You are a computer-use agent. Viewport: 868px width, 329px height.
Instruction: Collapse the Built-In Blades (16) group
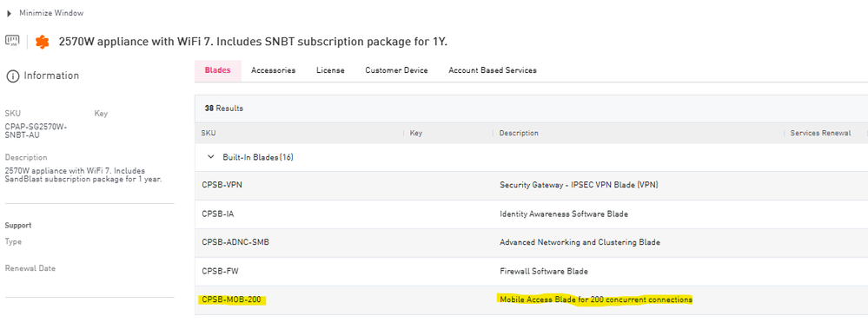211,158
